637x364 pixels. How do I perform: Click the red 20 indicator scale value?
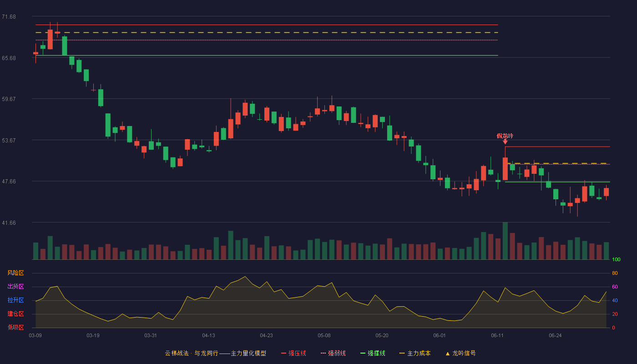coord(615,314)
